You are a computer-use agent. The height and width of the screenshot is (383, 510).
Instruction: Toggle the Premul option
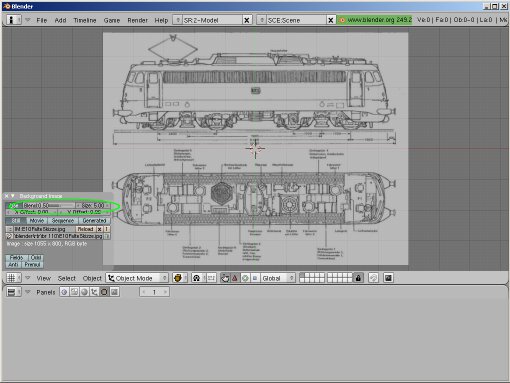point(32,264)
